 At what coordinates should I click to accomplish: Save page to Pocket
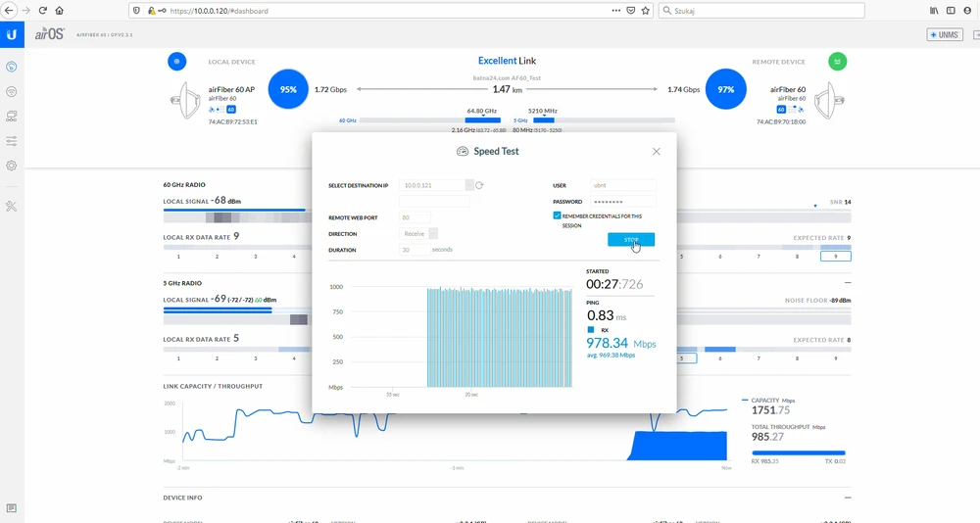pyautogui.click(x=631, y=11)
